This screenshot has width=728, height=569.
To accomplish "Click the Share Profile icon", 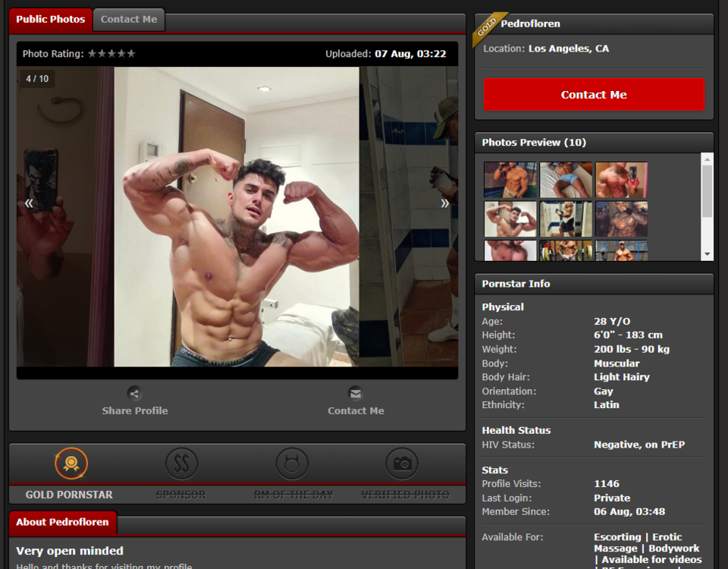I will point(134,393).
